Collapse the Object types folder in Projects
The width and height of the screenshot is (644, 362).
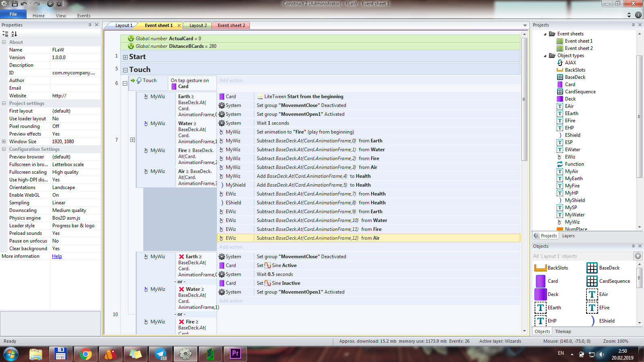tap(545, 56)
